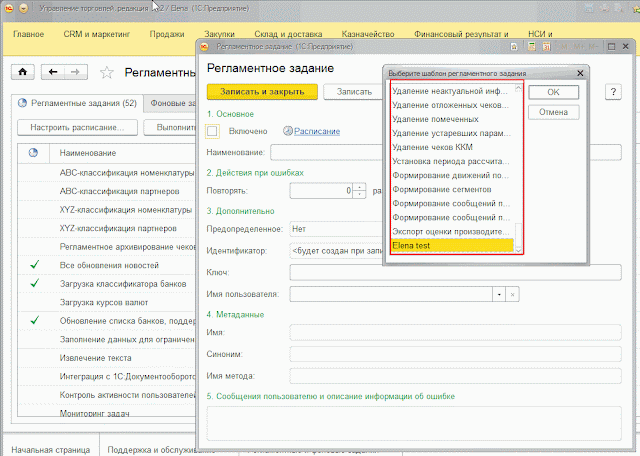This screenshot has height=456, width=640.
Task: Click Отмена in the template popup
Action: coord(553,112)
